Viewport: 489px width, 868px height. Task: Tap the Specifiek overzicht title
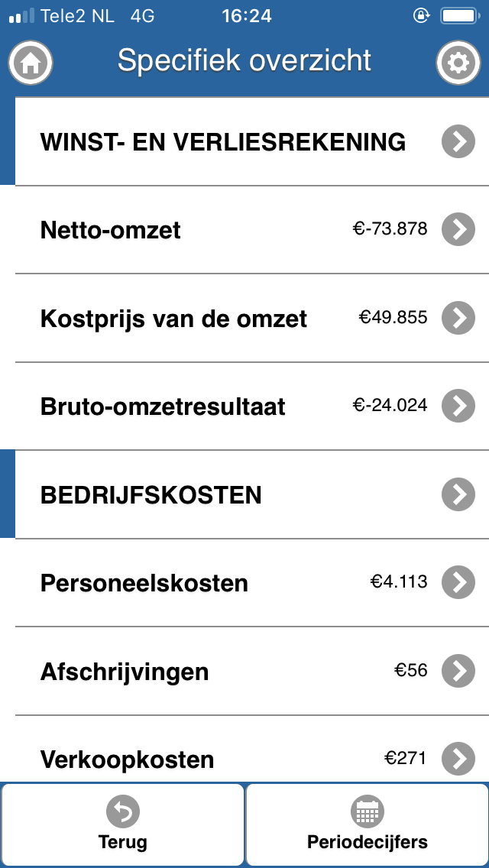244,60
